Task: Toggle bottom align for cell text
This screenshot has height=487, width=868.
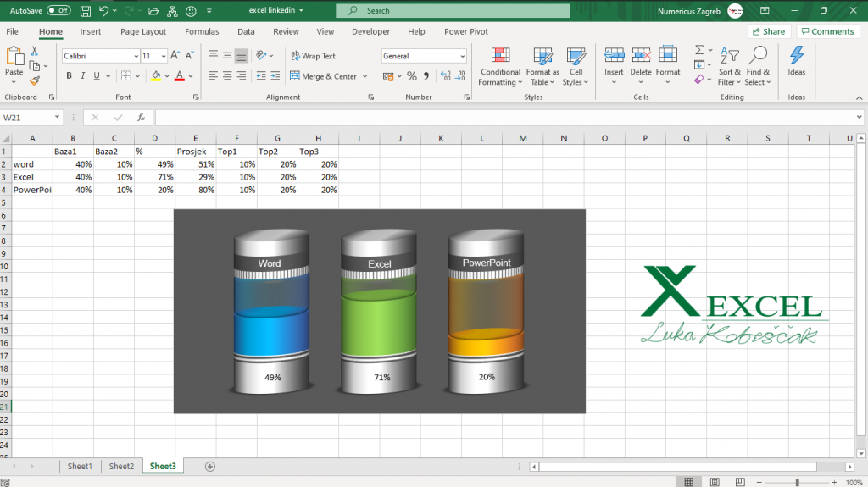Action: pyautogui.click(x=242, y=55)
